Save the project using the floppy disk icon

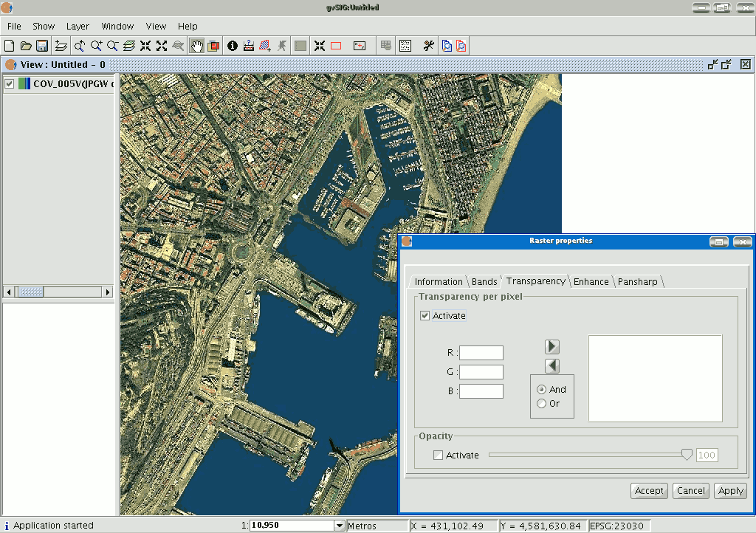click(42, 46)
